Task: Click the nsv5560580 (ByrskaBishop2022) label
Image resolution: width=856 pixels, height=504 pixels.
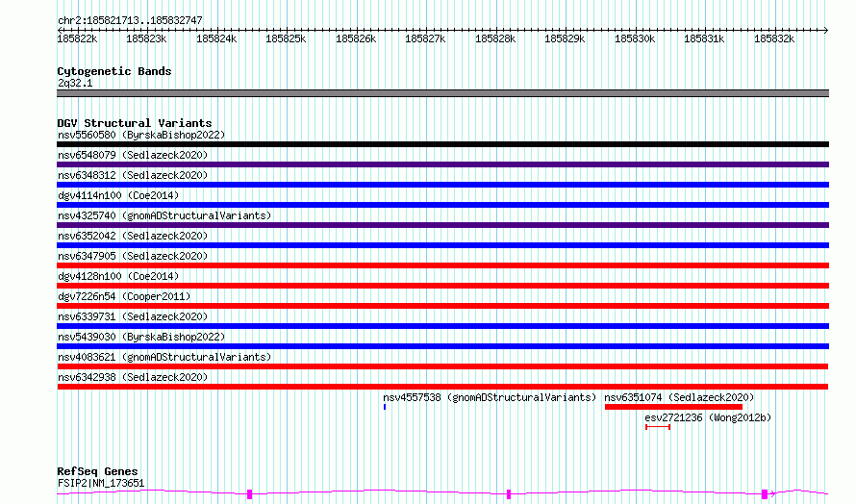Action: coord(141,135)
